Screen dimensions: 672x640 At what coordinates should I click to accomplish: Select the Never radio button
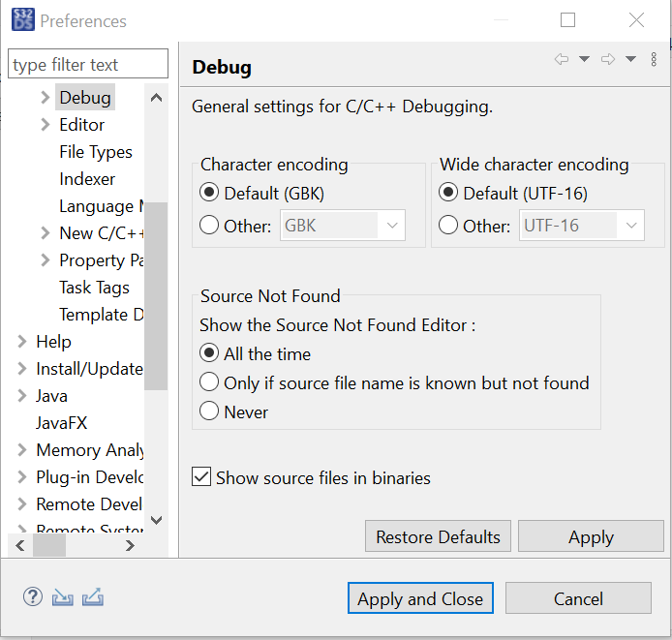(x=209, y=411)
